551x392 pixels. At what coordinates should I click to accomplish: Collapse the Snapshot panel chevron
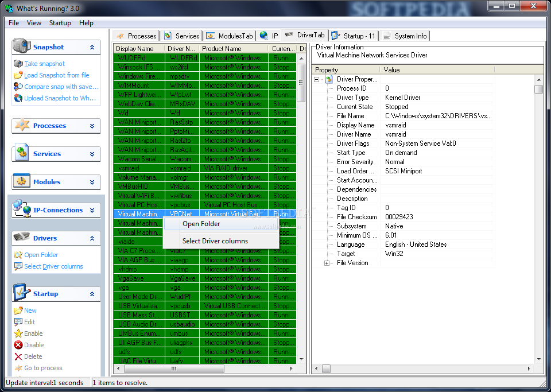click(x=92, y=47)
